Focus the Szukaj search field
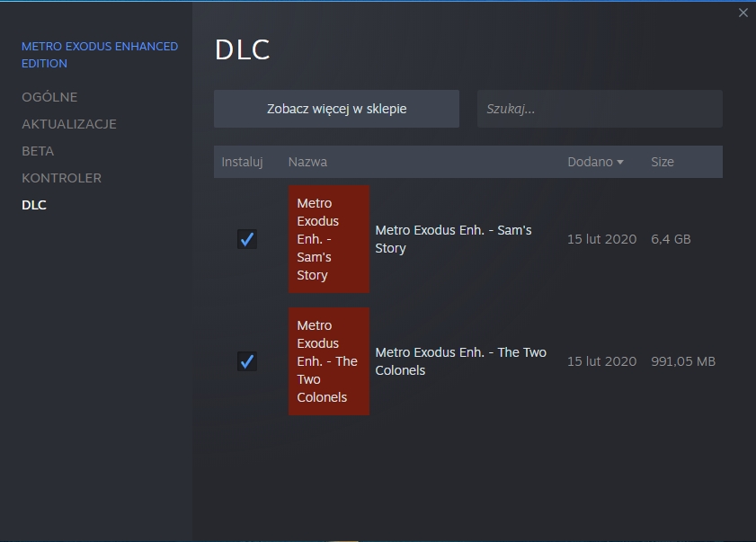Viewport: 756px width, 542px height. click(600, 109)
